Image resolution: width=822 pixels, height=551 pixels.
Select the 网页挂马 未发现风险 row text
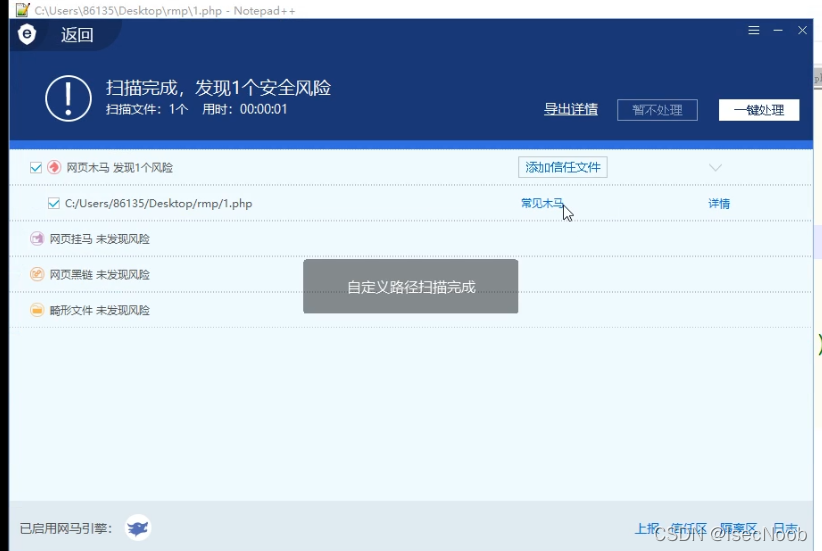pos(100,239)
